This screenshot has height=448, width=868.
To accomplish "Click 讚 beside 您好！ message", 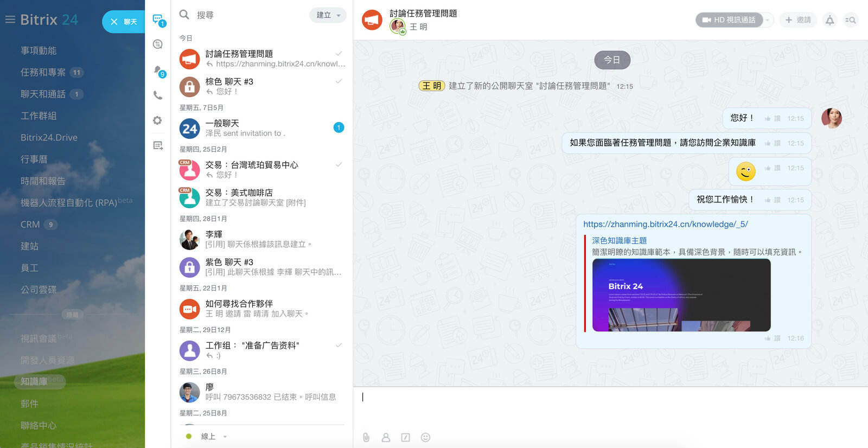I will point(777,119).
